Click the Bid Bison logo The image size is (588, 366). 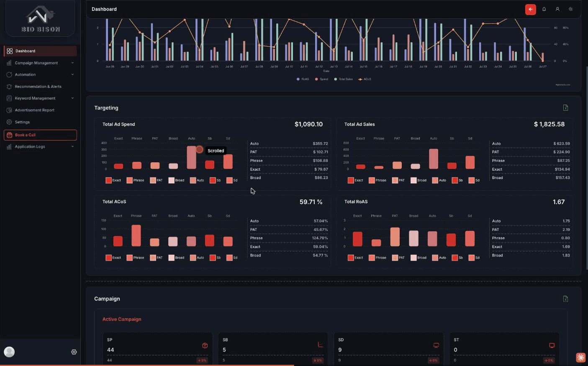coord(41,19)
